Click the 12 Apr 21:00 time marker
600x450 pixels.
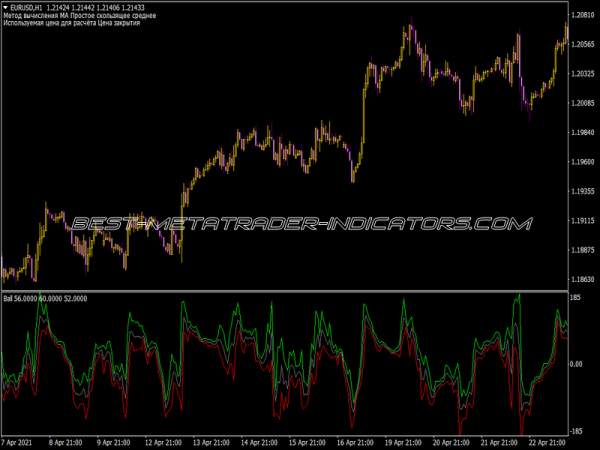pyautogui.click(x=162, y=443)
